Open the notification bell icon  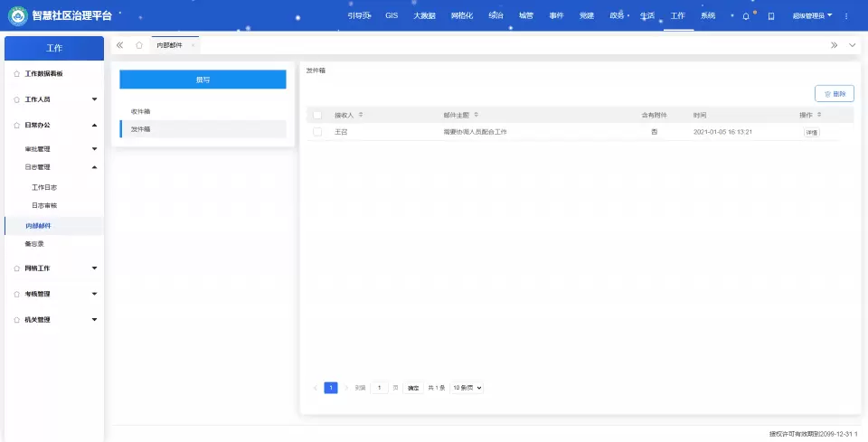746,16
